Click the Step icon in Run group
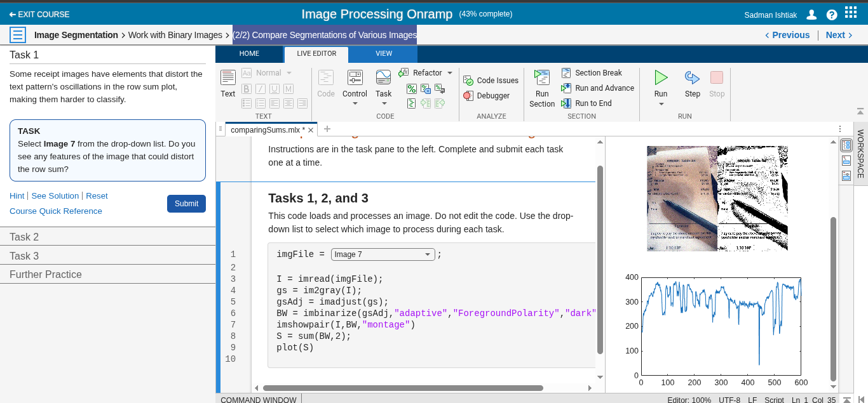This screenshot has width=868, height=403. coord(692,78)
